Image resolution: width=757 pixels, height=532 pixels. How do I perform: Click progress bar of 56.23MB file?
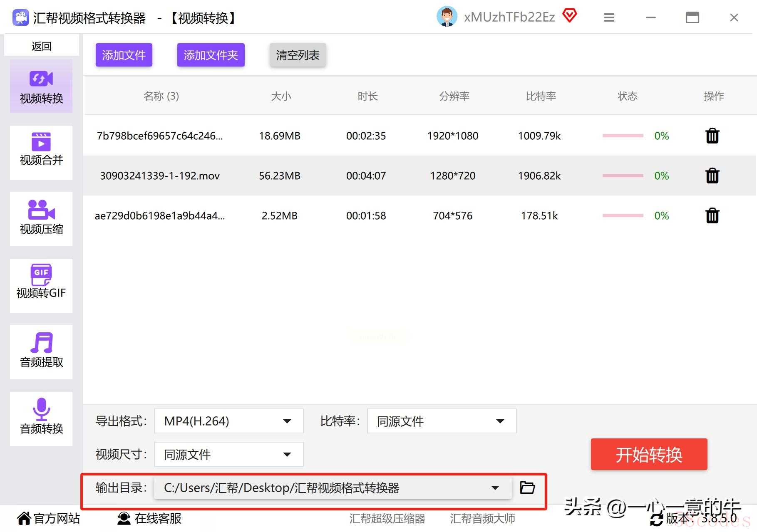click(x=623, y=176)
